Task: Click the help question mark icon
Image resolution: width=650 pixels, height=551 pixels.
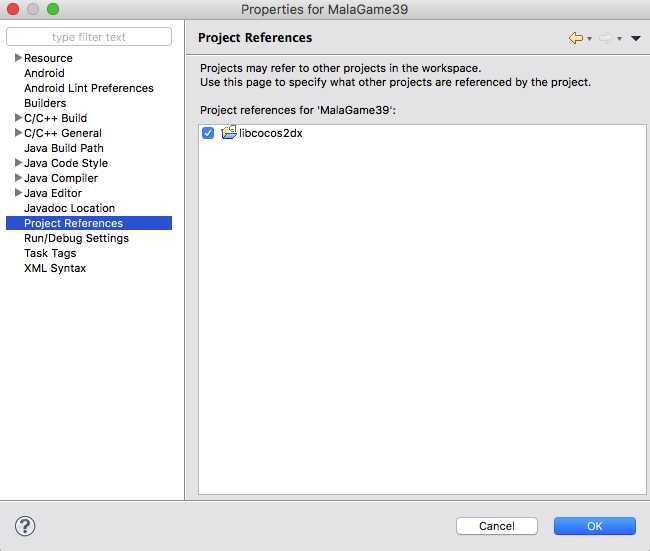Action: click(25, 526)
